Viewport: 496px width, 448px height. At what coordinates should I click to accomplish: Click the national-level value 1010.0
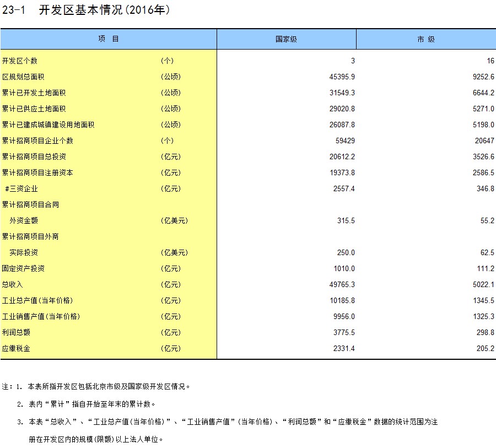pos(344,268)
